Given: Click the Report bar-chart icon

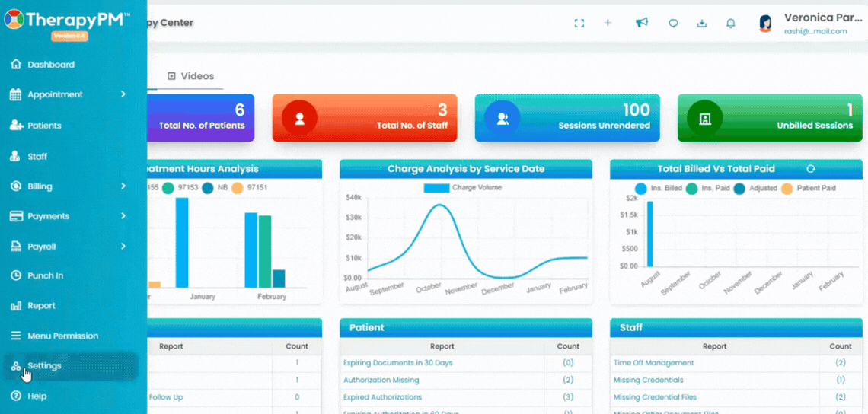Looking at the screenshot, I should point(16,305).
